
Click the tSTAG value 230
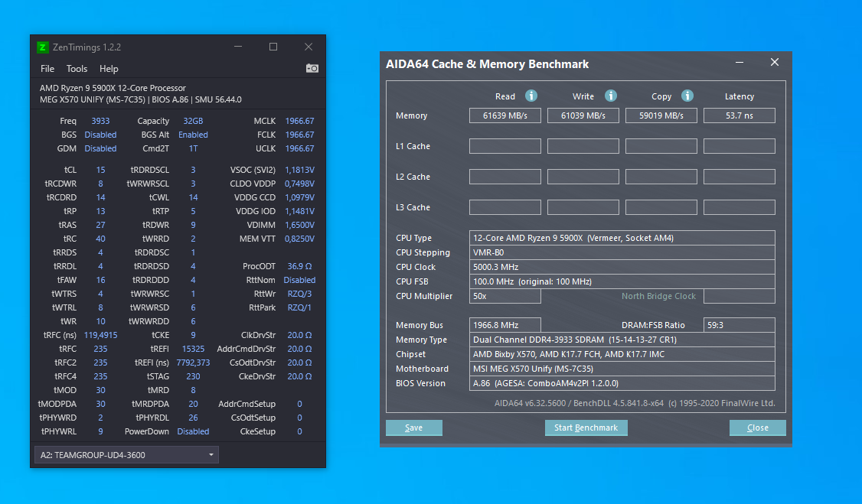click(x=193, y=376)
